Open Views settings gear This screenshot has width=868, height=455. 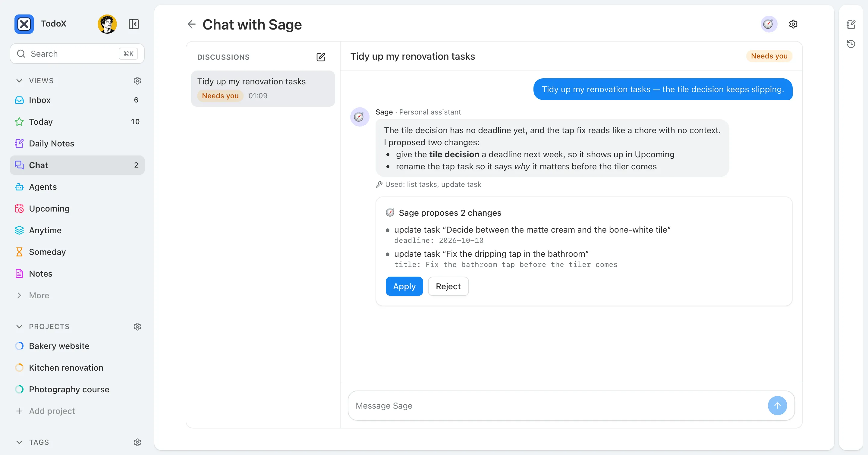137,81
